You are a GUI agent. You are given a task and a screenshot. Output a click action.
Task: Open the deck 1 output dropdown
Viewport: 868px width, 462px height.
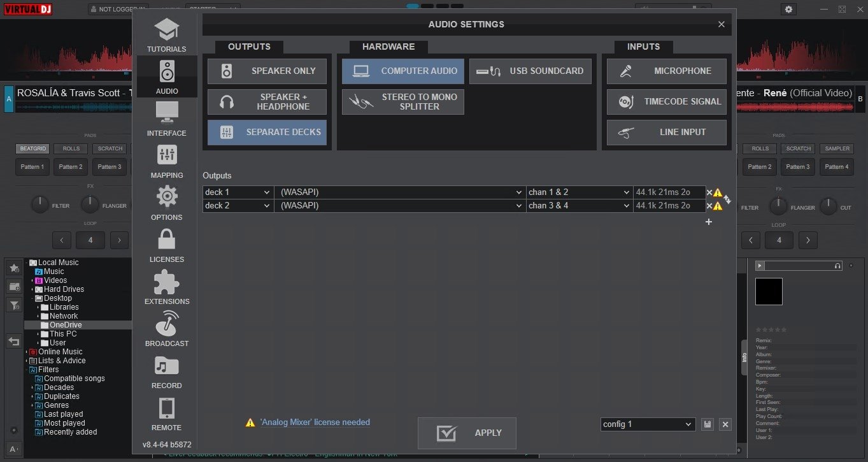coord(238,192)
